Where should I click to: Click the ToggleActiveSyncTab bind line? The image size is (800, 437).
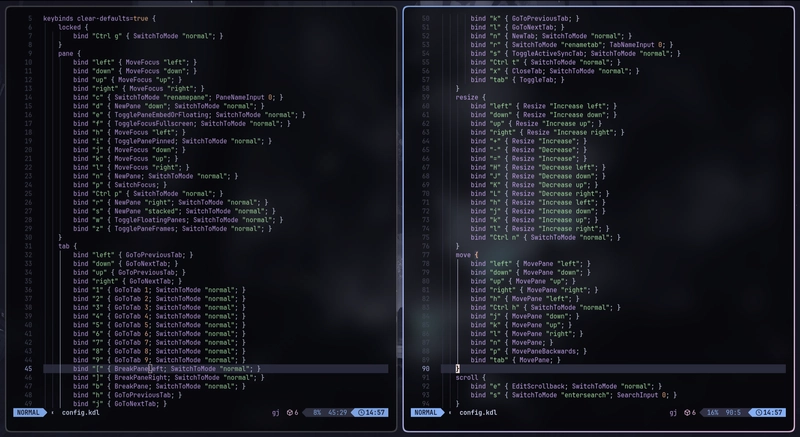point(576,54)
